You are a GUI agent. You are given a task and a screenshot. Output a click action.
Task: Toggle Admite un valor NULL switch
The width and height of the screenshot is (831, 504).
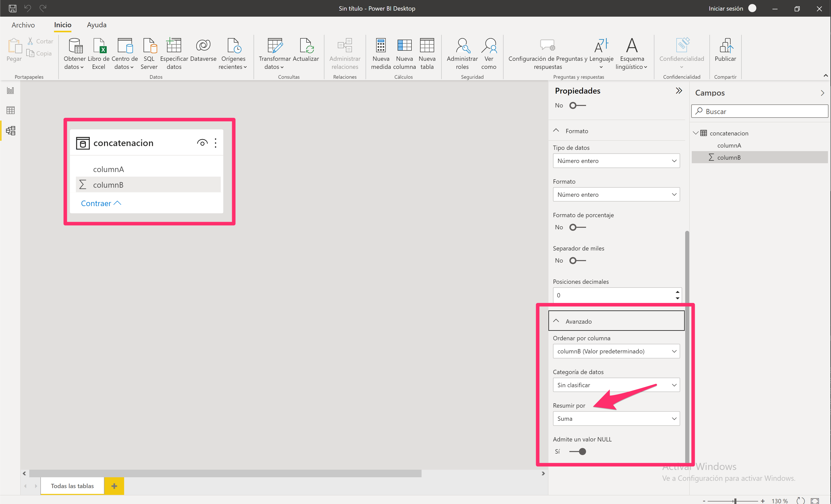[577, 452]
